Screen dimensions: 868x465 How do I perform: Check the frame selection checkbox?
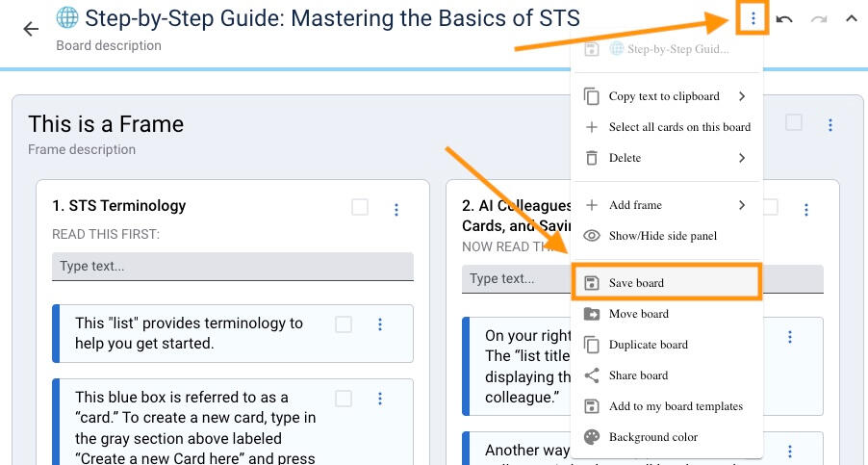(x=793, y=123)
